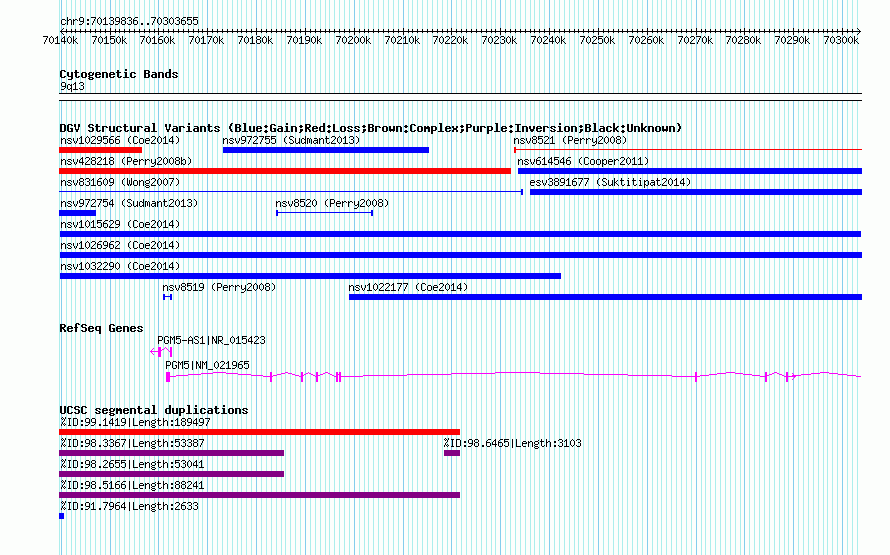Click the nsv8521 (Perry2008) variant label
The width and height of the screenshot is (890, 555).
coord(570,140)
